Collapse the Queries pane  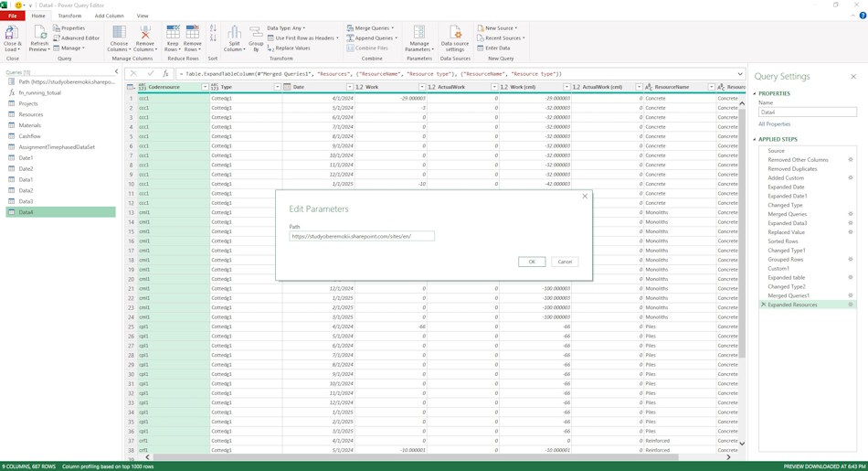click(116, 72)
